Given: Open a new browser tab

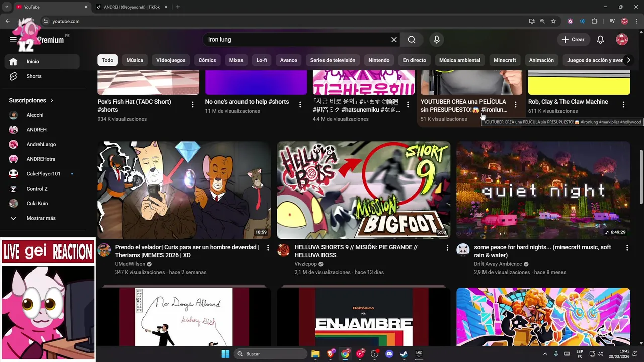Looking at the screenshot, I should point(178,7).
